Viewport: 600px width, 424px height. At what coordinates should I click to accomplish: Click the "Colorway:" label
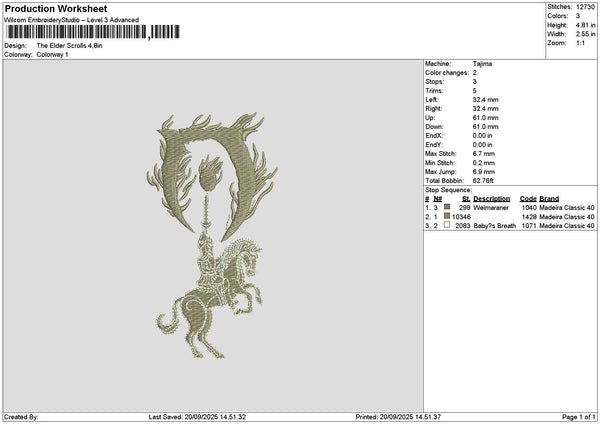[18, 55]
